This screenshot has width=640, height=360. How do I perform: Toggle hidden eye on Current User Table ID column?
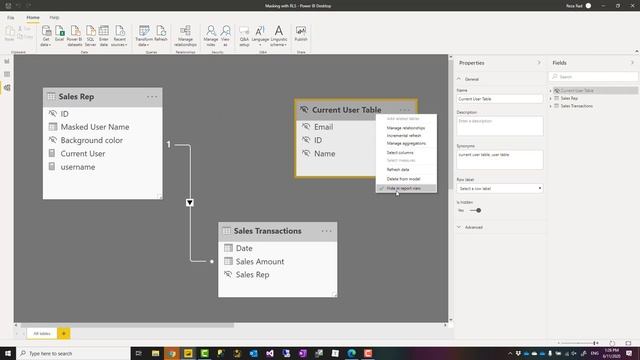[306, 140]
